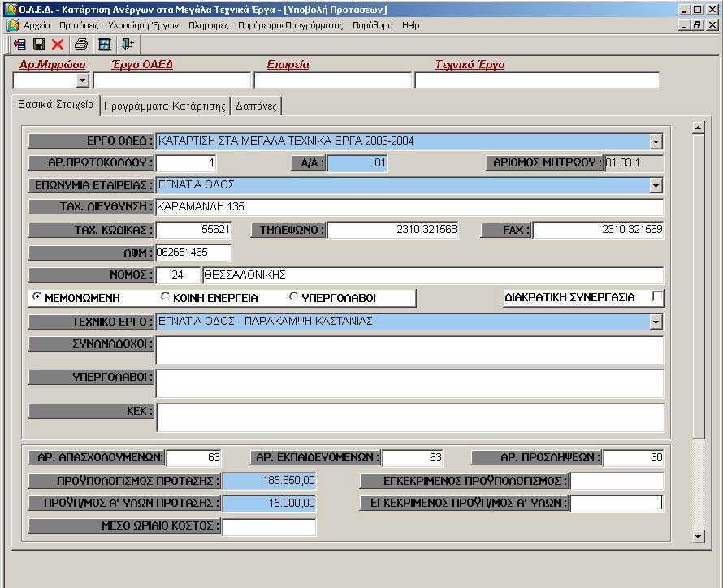Open the Αρ.Μητρώου dropdown arrow

tap(82, 80)
